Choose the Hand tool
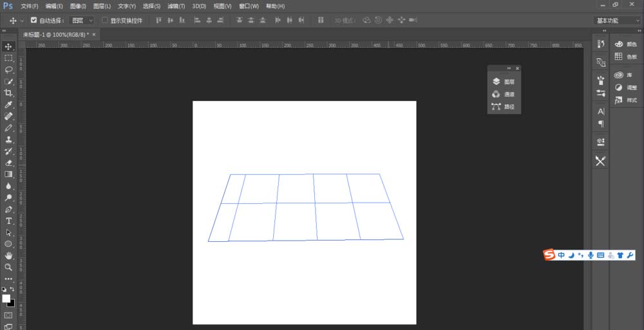 pyautogui.click(x=9, y=255)
